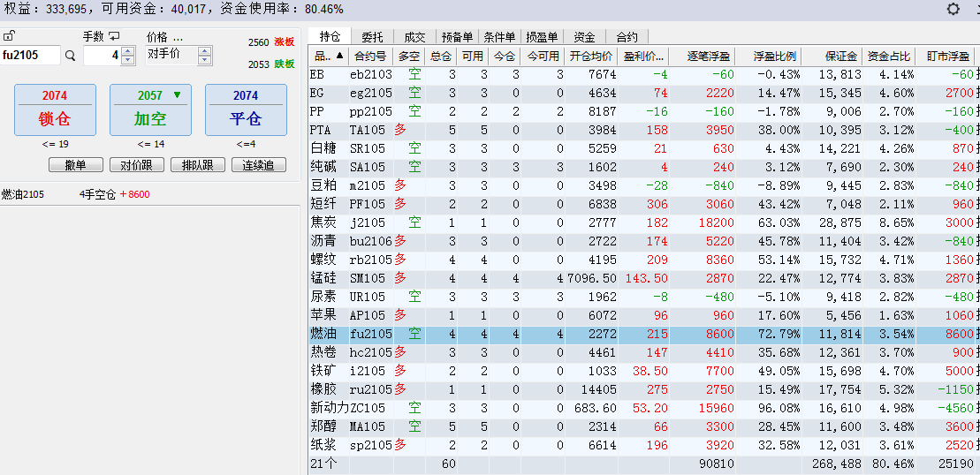Image resolution: width=980 pixels, height=475 pixels.
Task: Select the 铁矿 i2105 row
Action: tap(643, 371)
